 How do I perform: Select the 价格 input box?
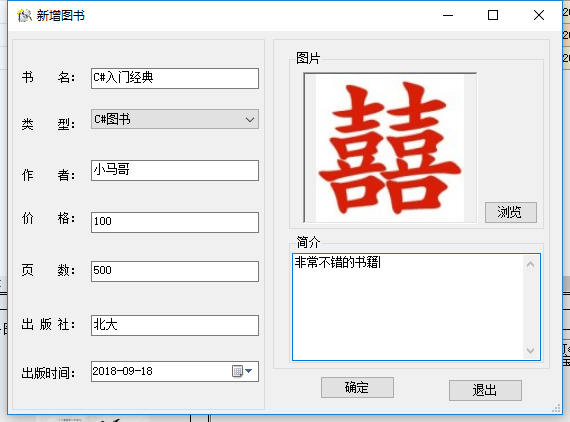(175, 222)
